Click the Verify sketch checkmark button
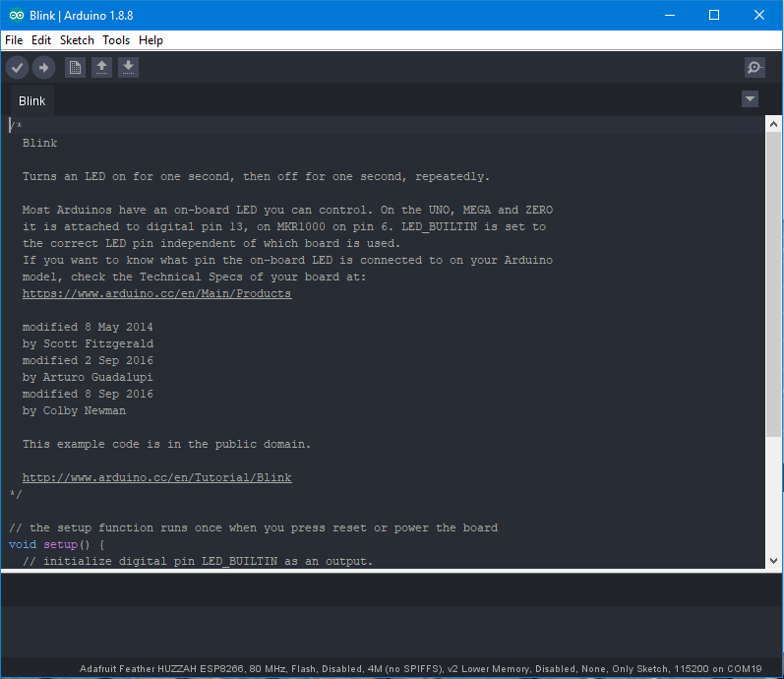This screenshot has width=784, height=679. pyautogui.click(x=17, y=68)
